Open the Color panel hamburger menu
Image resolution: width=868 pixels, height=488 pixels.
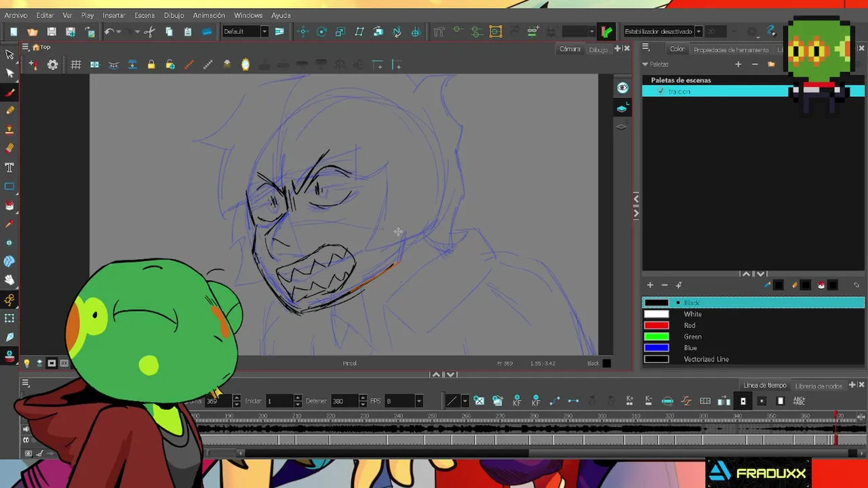tap(646, 47)
